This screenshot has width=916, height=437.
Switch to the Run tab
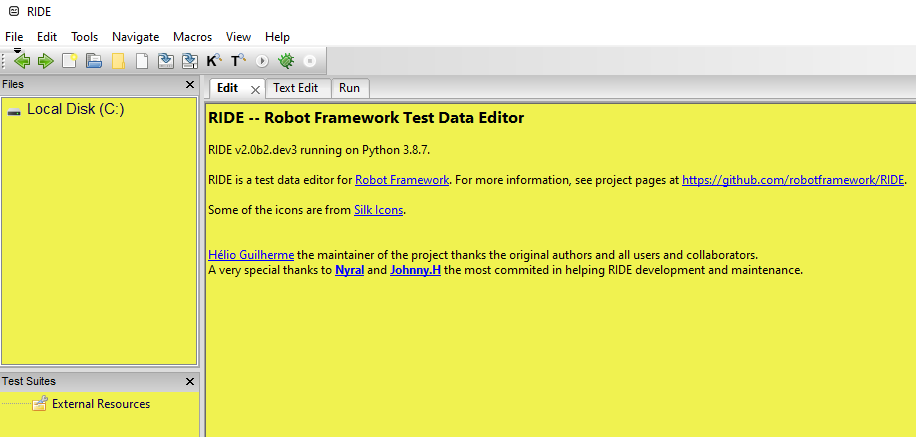349,88
